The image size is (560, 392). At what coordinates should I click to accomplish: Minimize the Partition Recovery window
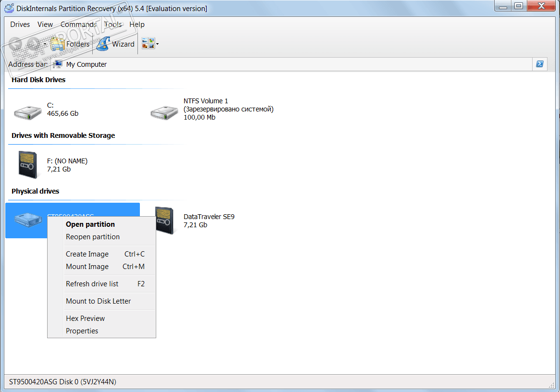(503, 6)
